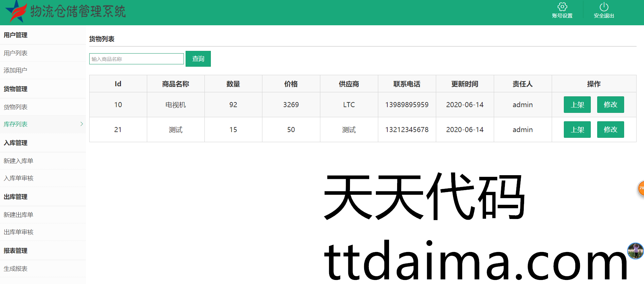Screen dimensions: 644x284
Task: Select 出库单审核 menu item
Action: click(19, 232)
